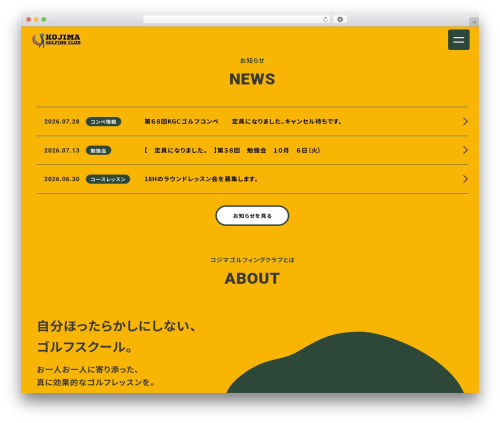Open the arrow for the 2026.07.13 news item

click(x=465, y=150)
